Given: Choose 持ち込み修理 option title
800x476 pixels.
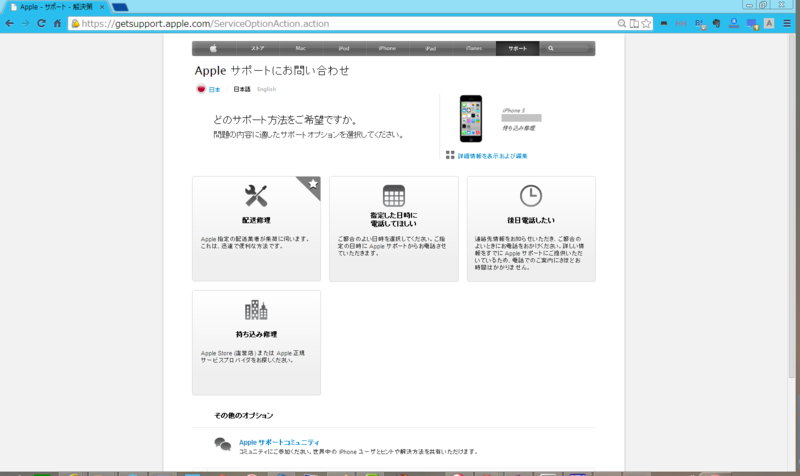Looking at the screenshot, I should [256, 335].
